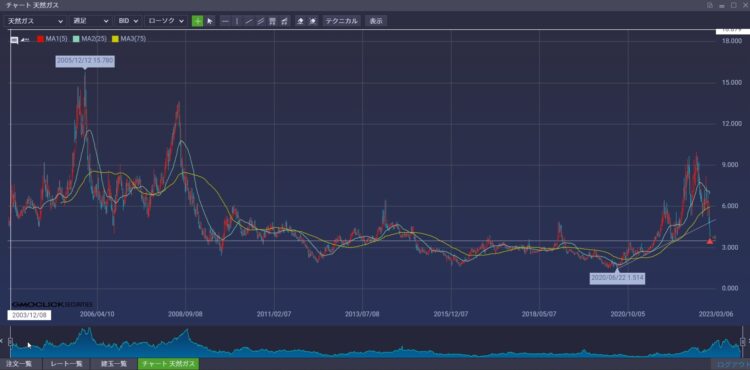Click left handle of range navigator slider
The width and height of the screenshot is (750, 370).
10,342
